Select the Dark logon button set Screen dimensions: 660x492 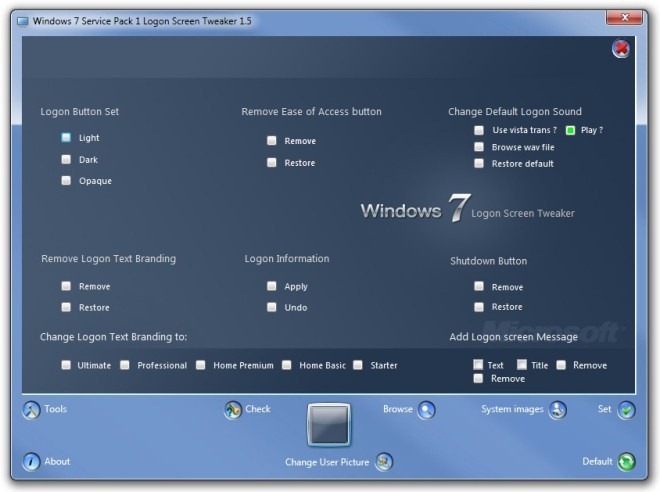(x=66, y=159)
